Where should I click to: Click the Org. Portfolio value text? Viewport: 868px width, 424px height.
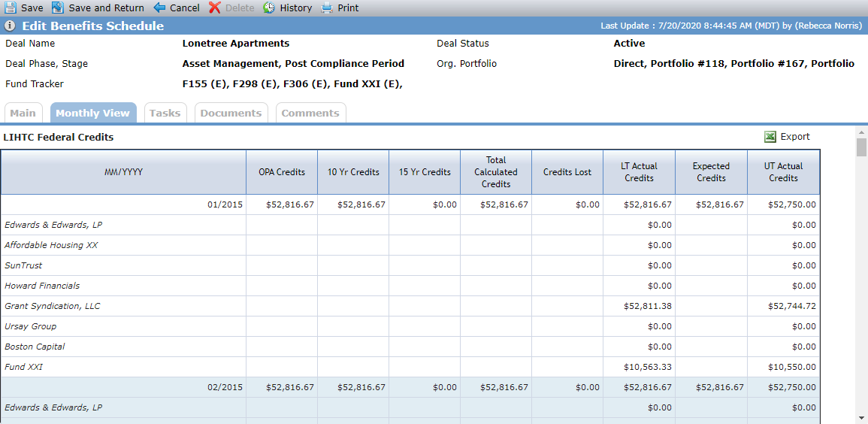coord(734,64)
